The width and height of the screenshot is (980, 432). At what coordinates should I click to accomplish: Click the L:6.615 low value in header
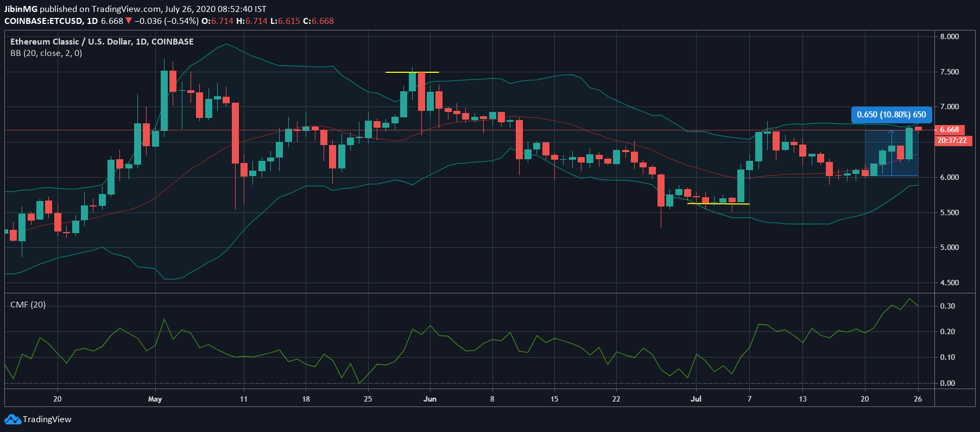[285, 21]
